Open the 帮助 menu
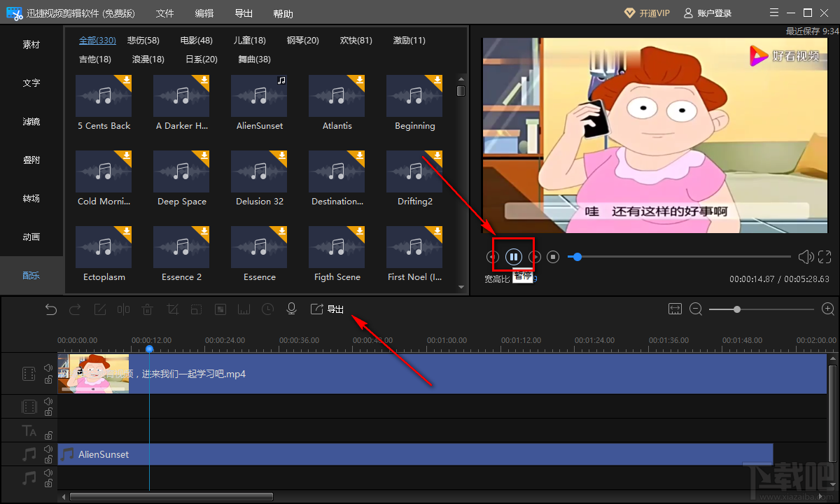 click(283, 13)
